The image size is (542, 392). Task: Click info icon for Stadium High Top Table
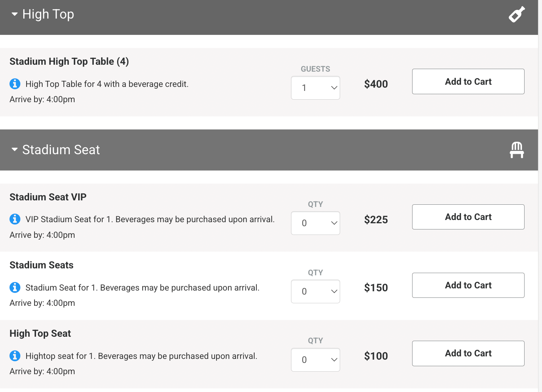coord(15,84)
